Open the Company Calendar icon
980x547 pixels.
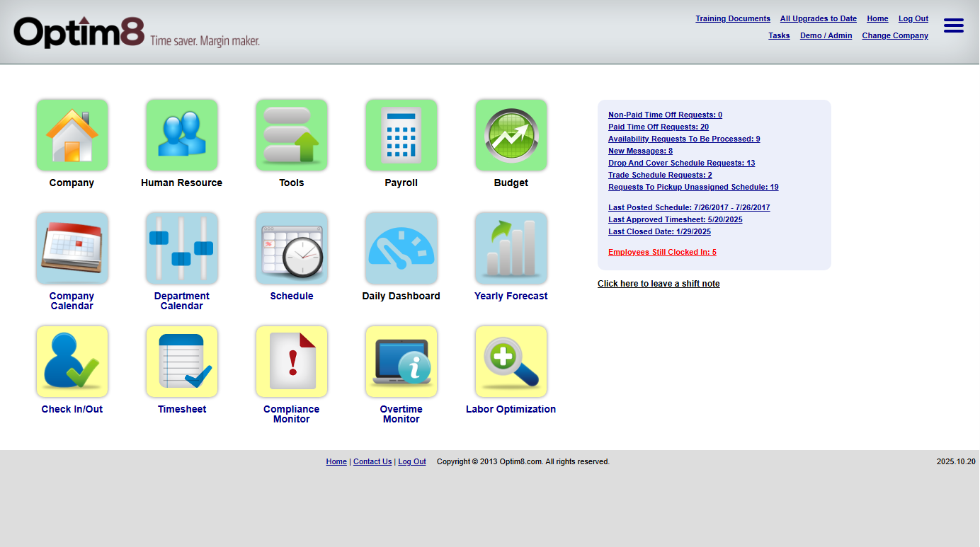click(x=72, y=248)
